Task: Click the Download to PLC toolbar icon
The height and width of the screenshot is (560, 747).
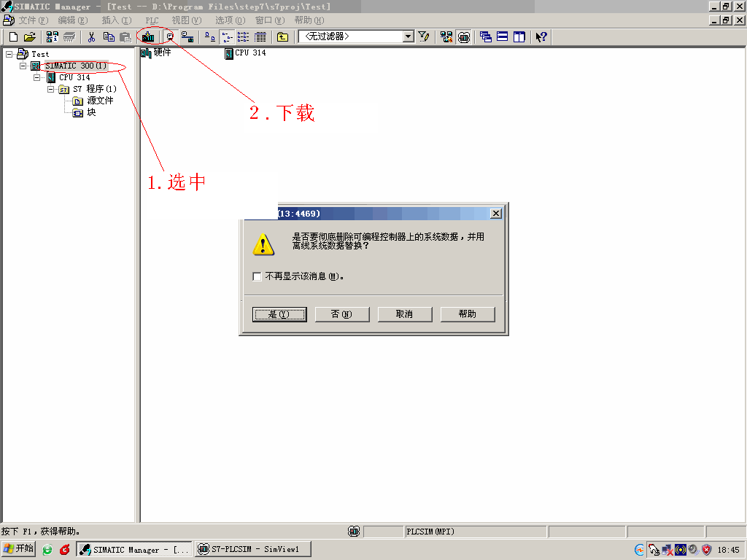Action: click(x=148, y=36)
